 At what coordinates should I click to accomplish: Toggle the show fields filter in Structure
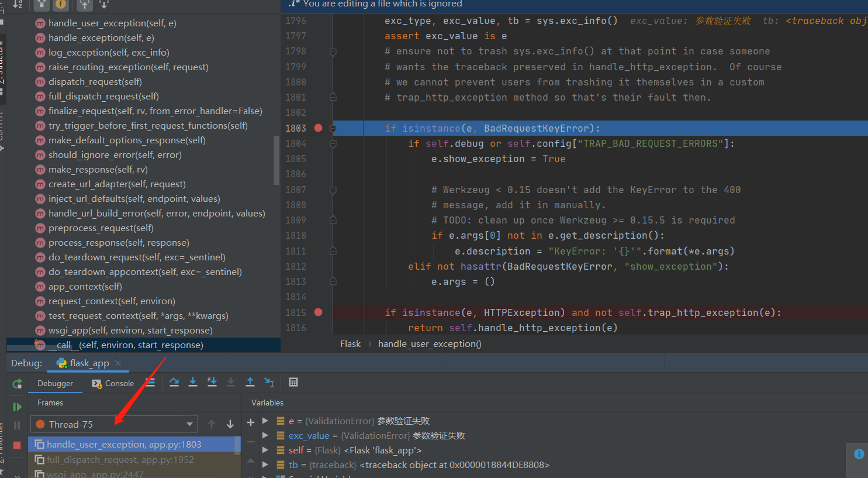(x=60, y=5)
